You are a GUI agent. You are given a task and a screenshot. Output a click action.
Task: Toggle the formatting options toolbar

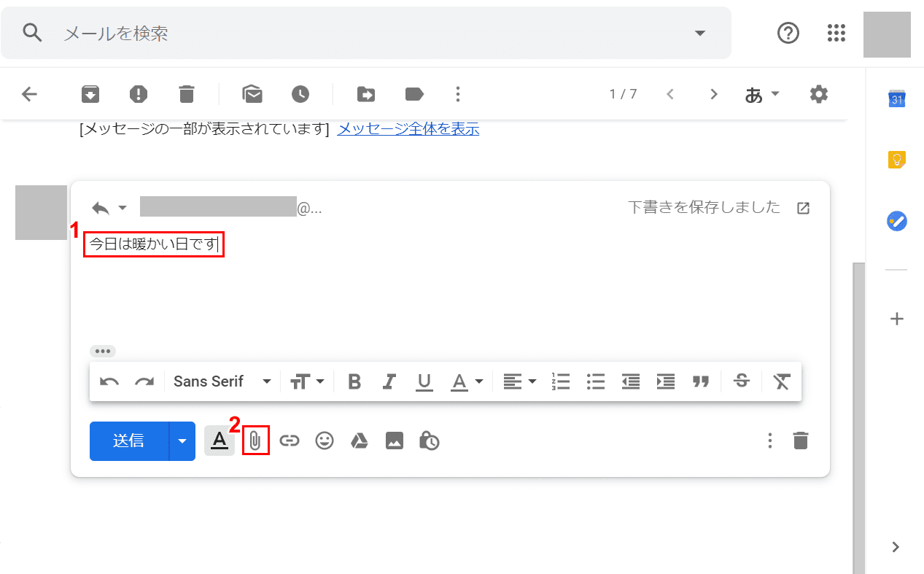[x=220, y=441]
